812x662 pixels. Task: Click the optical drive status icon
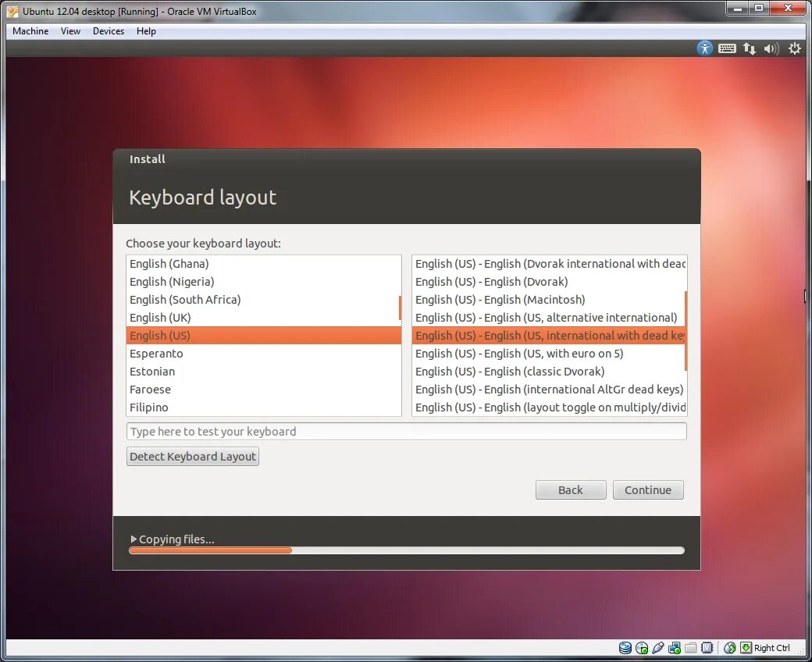(x=642, y=647)
